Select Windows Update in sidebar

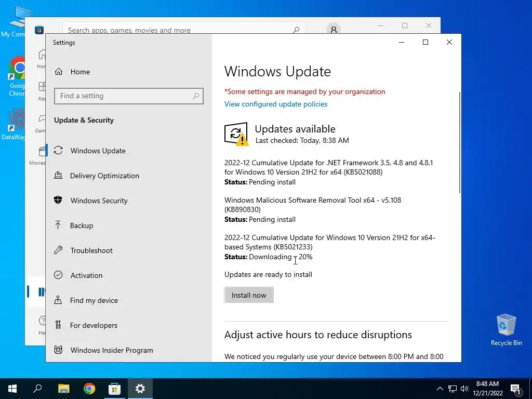point(98,151)
